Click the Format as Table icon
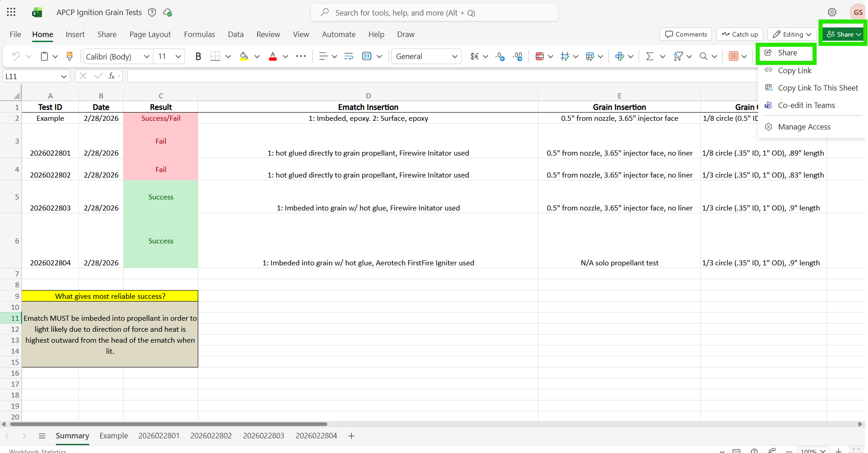This screenshot has width=868, height=453. pyautogui.click(x=590, y=56)
